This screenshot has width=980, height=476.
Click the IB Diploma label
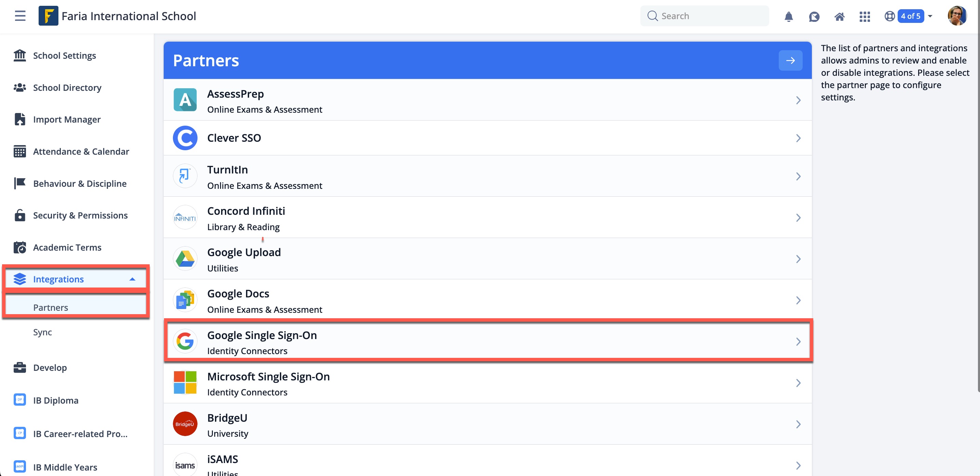(x=56, y=400)
